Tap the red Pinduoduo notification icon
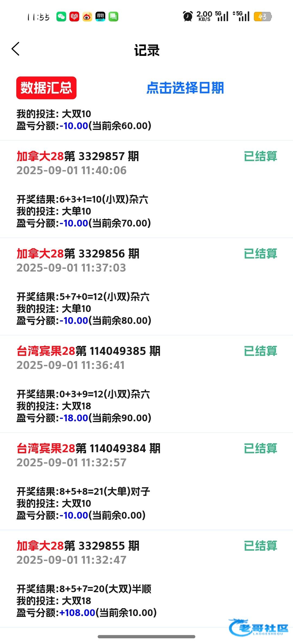The height and width of the screenshot is (644, 293). (74, 17)
